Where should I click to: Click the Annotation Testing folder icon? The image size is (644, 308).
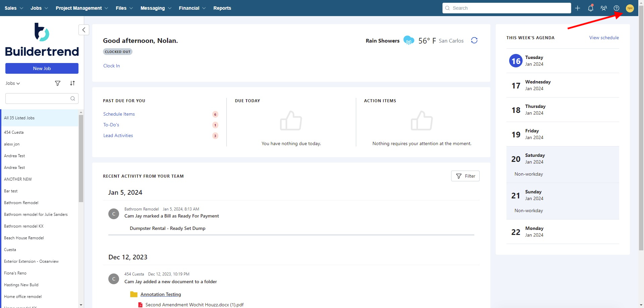[134, 294]
